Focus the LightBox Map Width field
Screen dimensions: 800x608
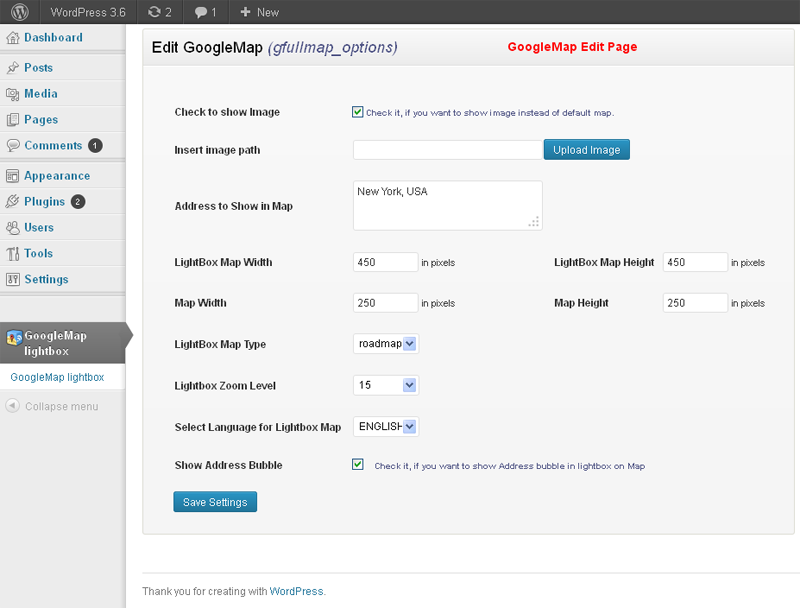386,262
